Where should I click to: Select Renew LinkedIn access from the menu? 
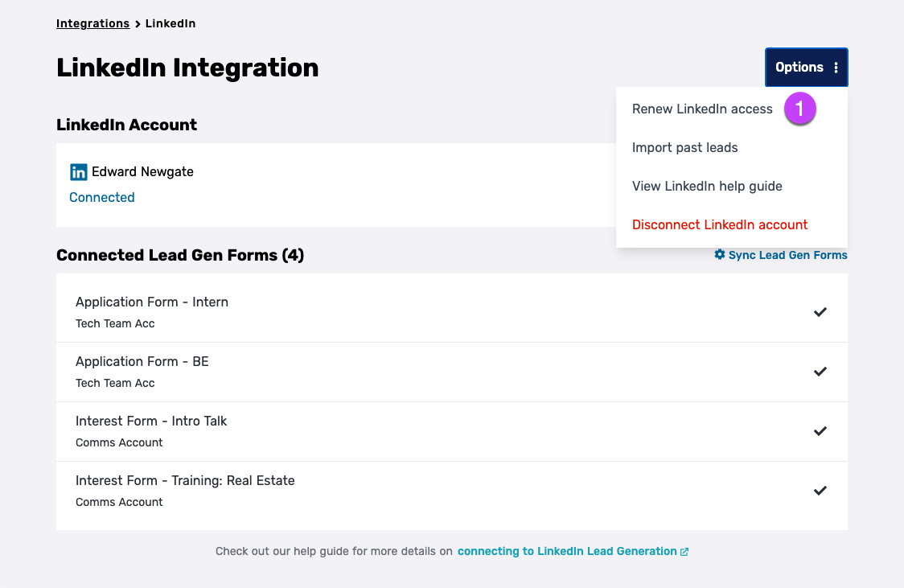point(702,109)
